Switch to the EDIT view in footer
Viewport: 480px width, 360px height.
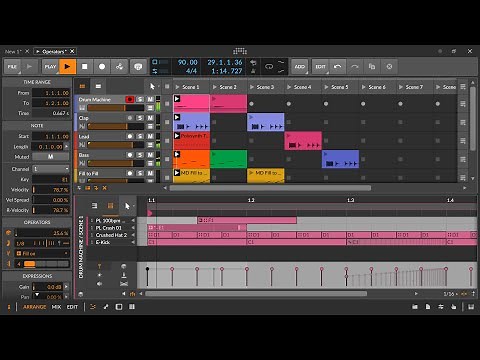(x=72, y=307)
